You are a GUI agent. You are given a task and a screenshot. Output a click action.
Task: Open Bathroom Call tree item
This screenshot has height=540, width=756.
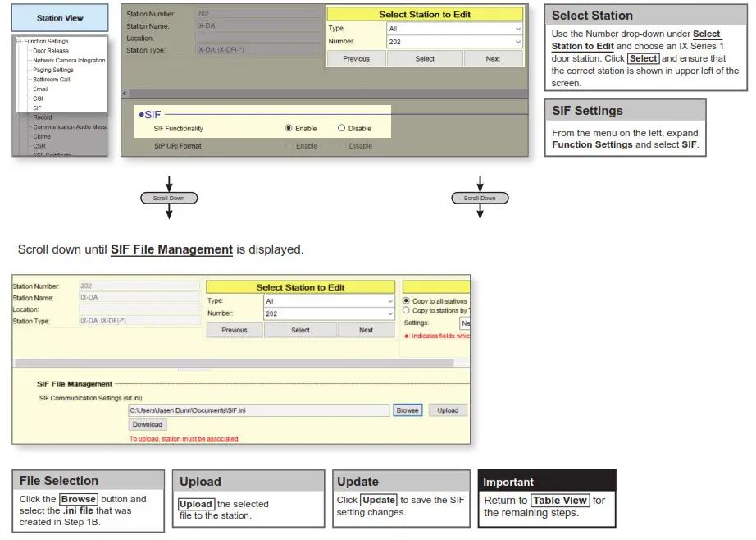[51, 79]
